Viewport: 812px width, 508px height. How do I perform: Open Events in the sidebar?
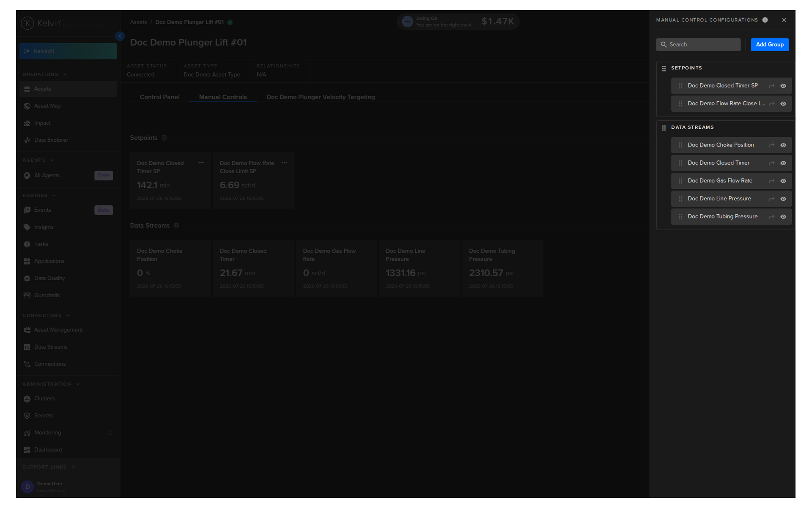(68, 210)
